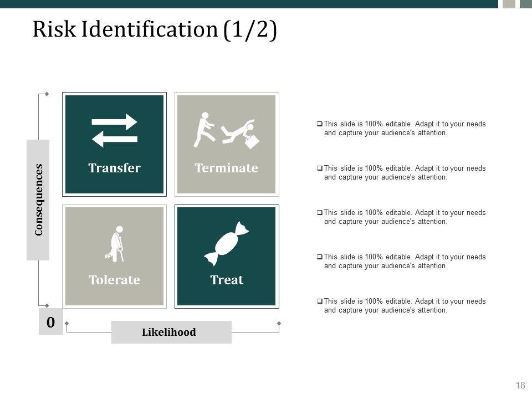Click the Tolerate crutch figure icon

(115, 244)
